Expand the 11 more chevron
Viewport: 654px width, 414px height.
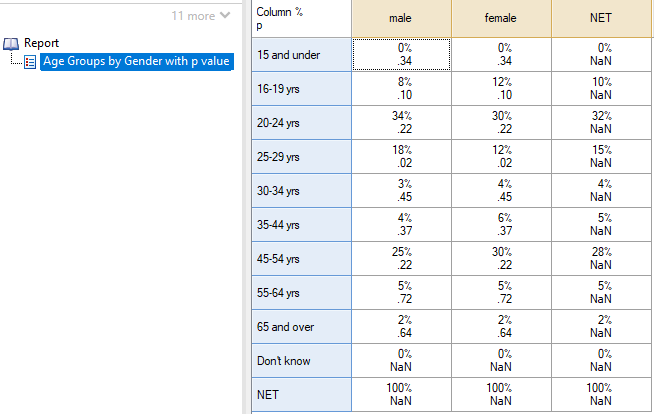tap(225, 15)
